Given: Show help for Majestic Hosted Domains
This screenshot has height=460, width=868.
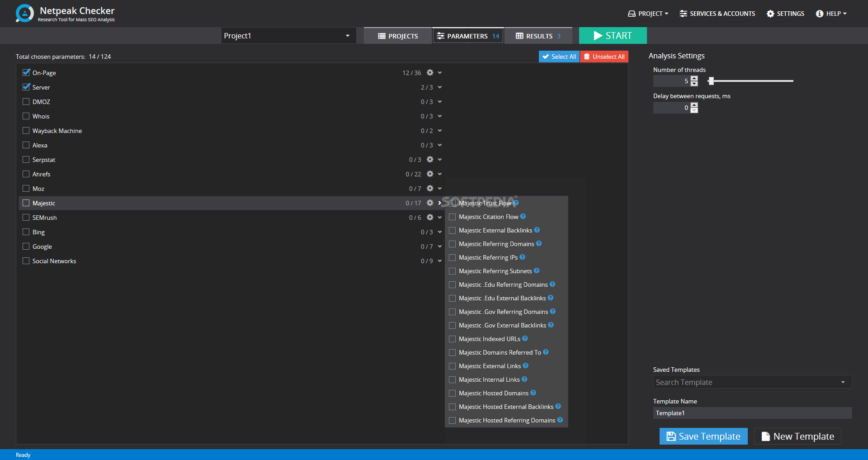Looking at the screenshot, I should pyautogui.click(x=533, y=393).
